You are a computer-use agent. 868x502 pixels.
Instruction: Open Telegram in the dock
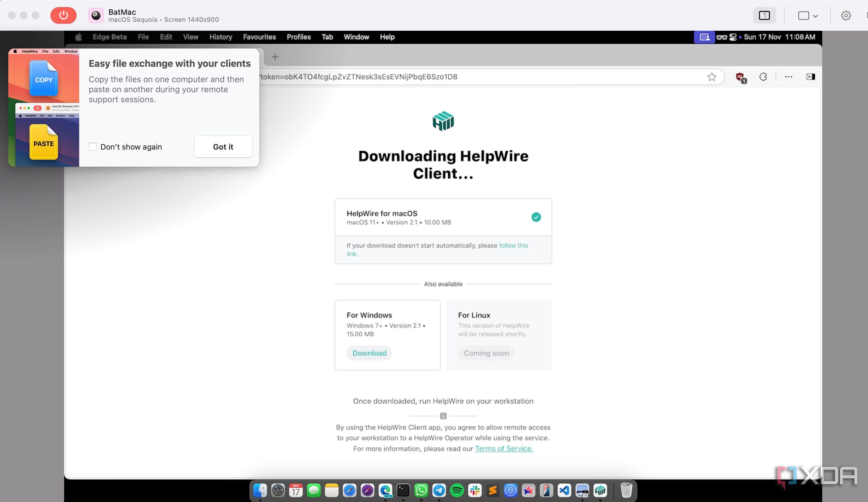point(439,490)
